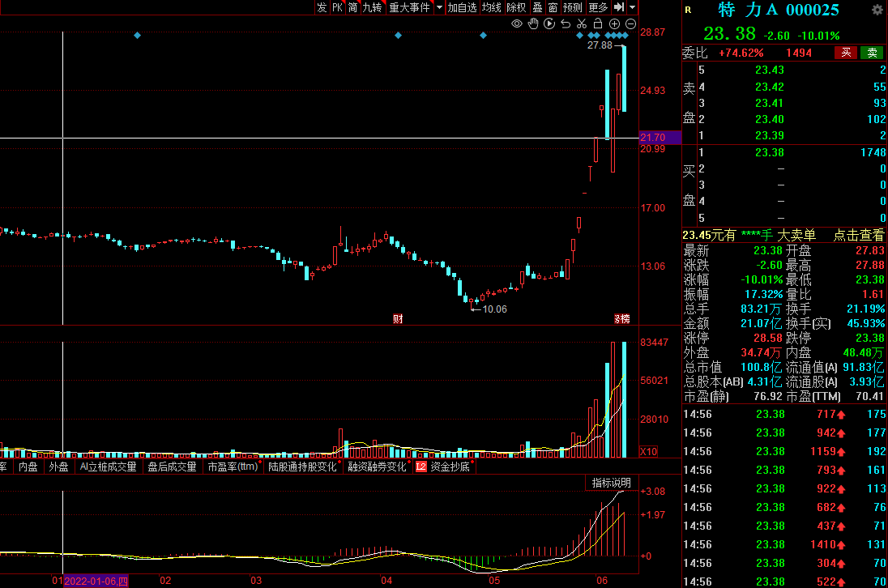Expand dropdown arrow beside 重大事件
Screen dimensions: 888x588
pos(439,7)
